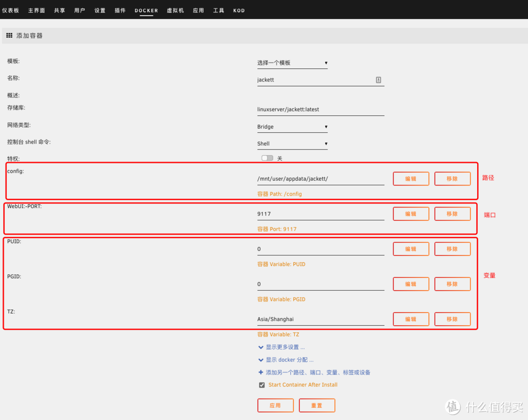Go to the 仪表板 dashboard menu
Screen dimensions: 528x420
(10, 10)
